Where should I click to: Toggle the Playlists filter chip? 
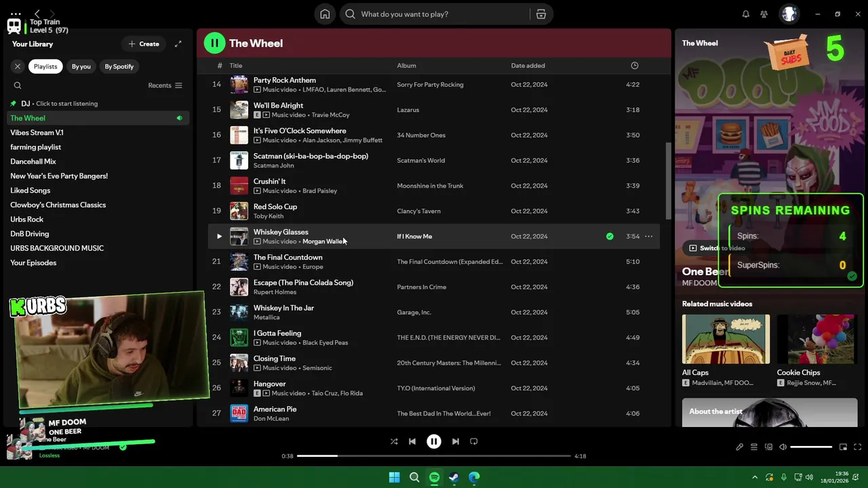45,66
